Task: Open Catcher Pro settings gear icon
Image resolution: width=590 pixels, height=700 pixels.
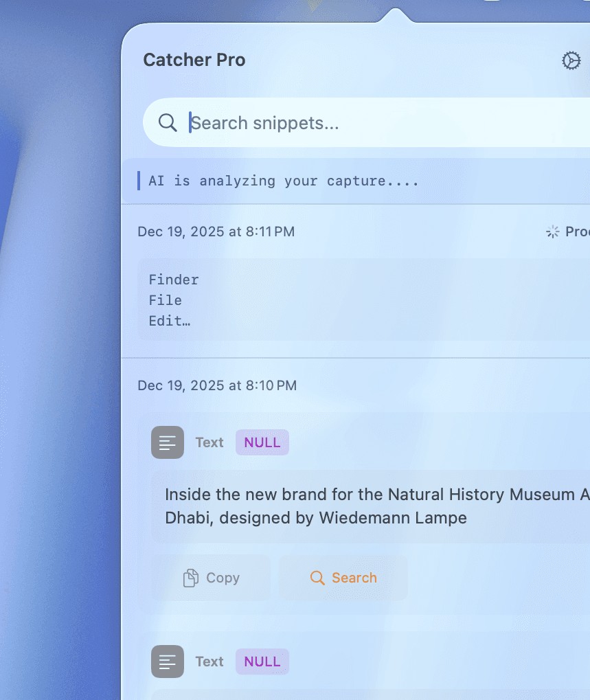Action: pyautogui.click(x=571, y=60)
